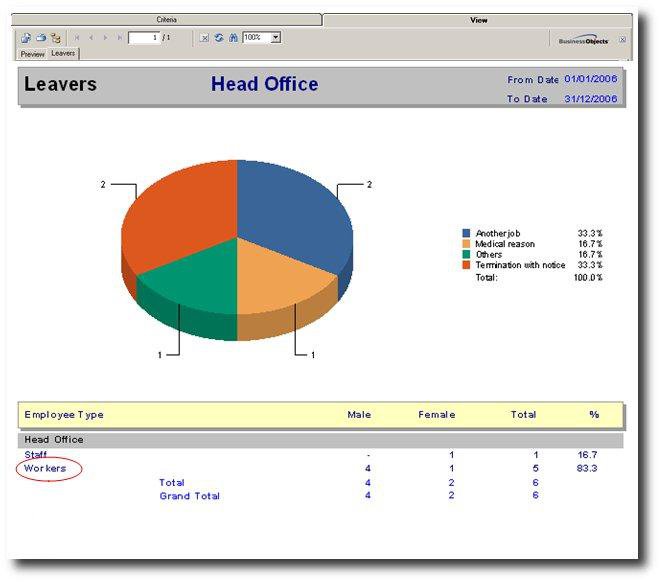Click the Another job legend swatch
Screen dimensions: 661x582
[x=466, y=233]
